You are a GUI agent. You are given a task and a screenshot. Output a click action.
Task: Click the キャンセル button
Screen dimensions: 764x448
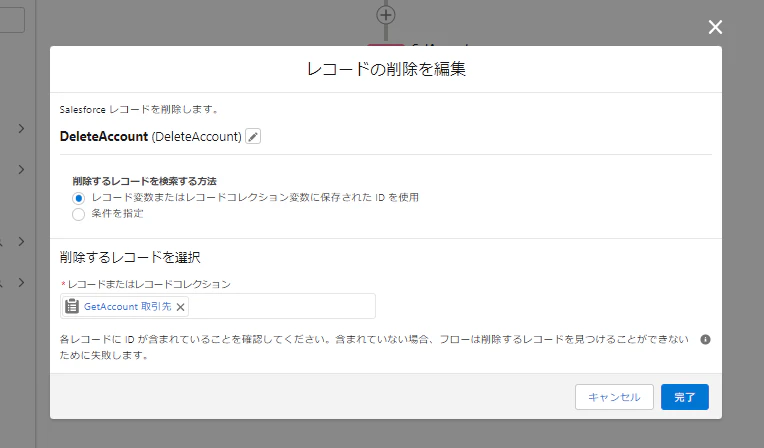pos(614,397)
